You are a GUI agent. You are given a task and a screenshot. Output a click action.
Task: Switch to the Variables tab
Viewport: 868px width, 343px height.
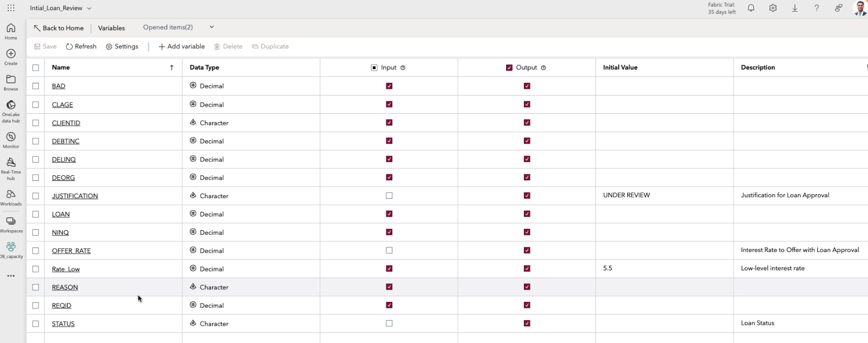[x=111, y=28]
